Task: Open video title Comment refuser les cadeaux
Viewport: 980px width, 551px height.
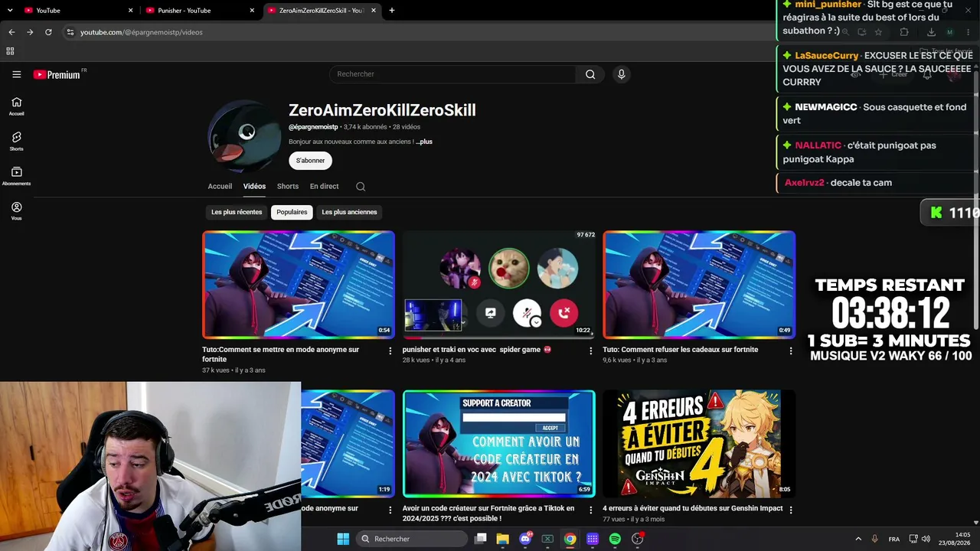Action: 681,350
